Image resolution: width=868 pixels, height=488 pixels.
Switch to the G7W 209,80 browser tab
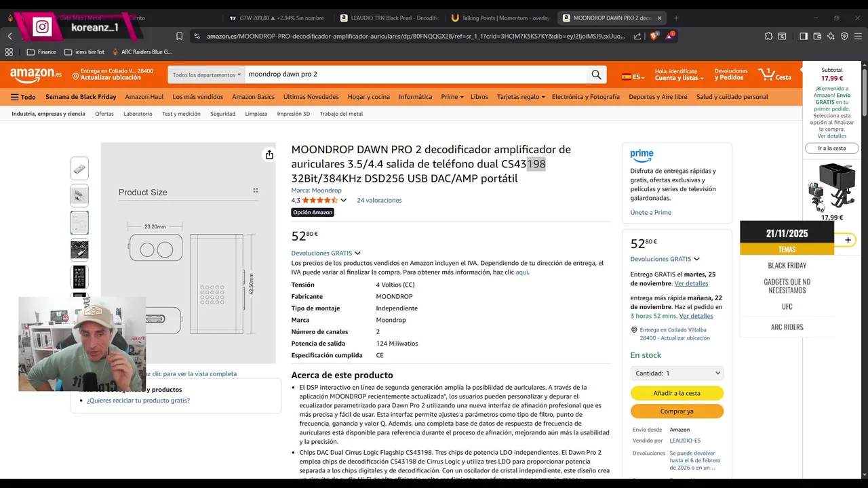click(x=277, y=18)
